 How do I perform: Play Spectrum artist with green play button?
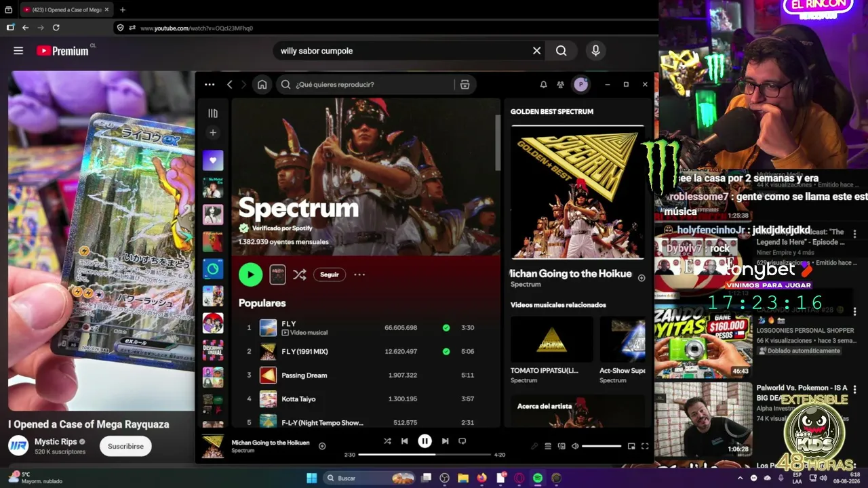pyautogui.click(x=250, y=274)
